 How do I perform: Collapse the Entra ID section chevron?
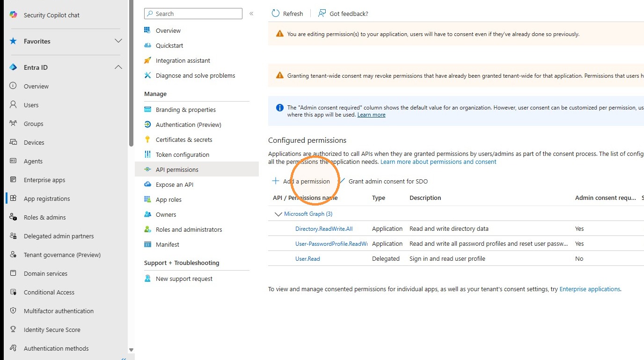click(x=118, y=67)
